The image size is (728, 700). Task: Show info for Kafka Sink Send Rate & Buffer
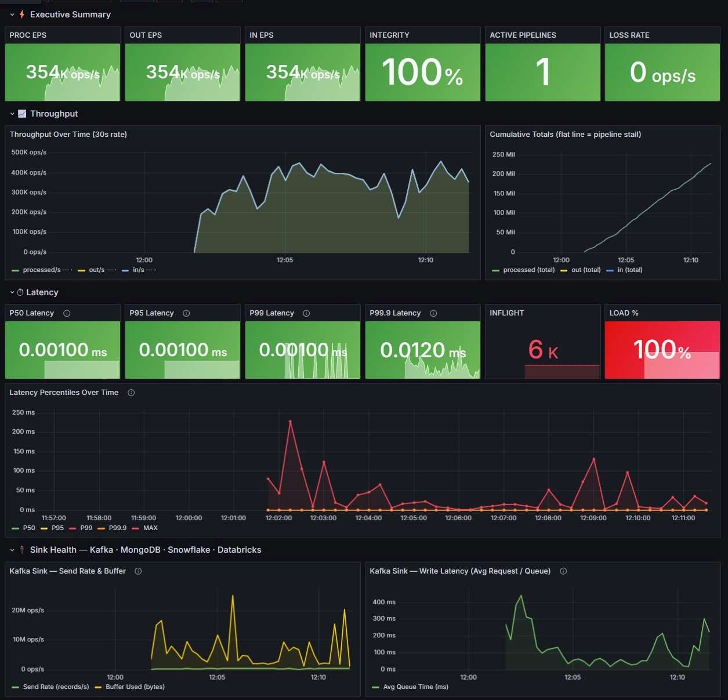138,571
